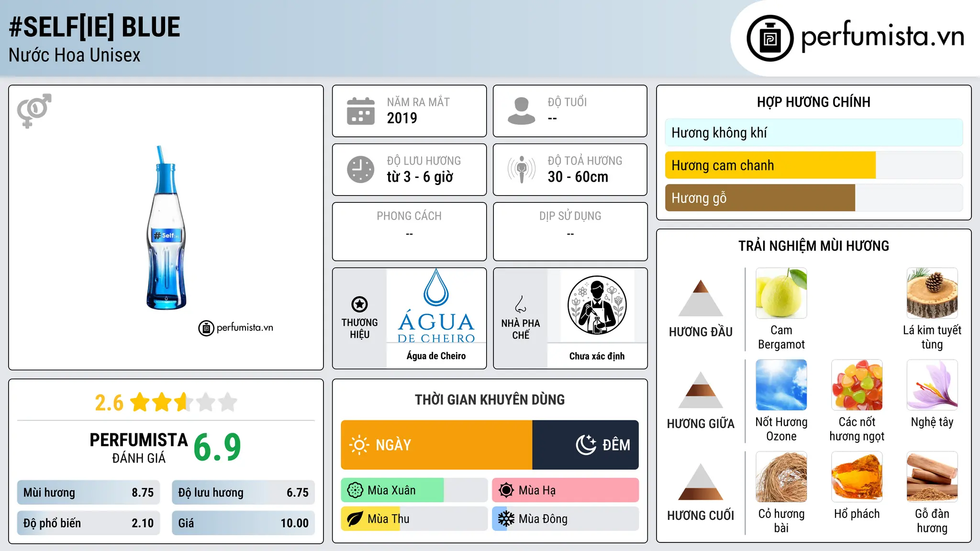Click the Độ phổ biến 2.10 score row

pos(89,523)
